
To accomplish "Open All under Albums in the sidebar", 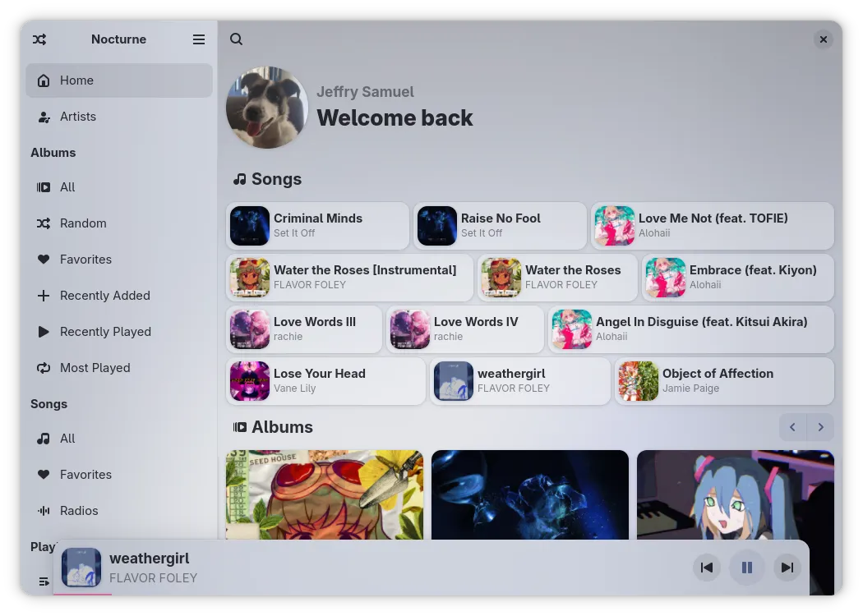I will point(119,187).
